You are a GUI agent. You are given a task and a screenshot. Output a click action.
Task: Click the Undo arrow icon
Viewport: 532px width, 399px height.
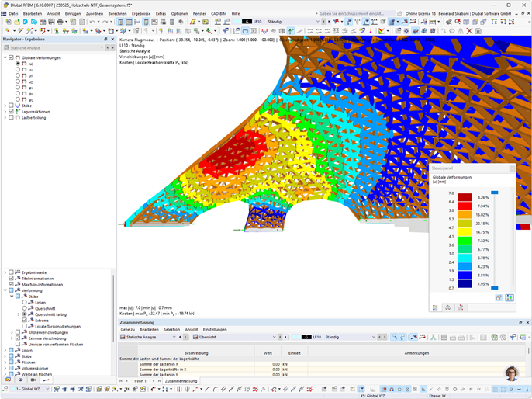92,22
